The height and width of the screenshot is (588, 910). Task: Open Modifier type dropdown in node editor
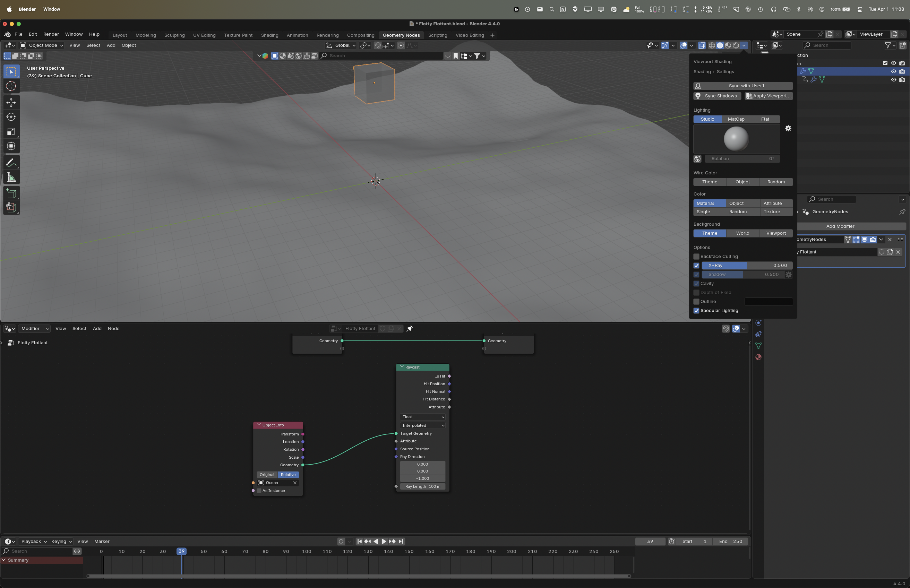coord(34,328)
